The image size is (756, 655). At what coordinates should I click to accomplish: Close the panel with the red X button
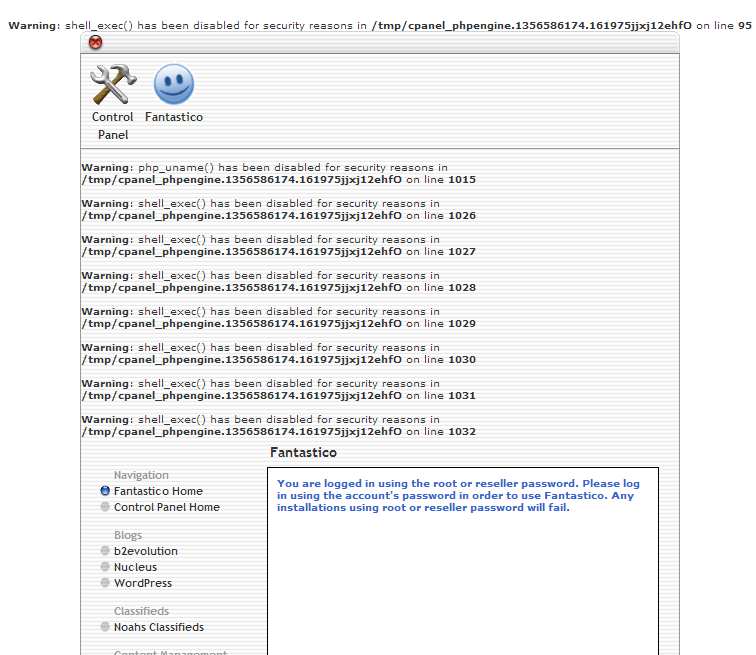(x=95, y=42)
